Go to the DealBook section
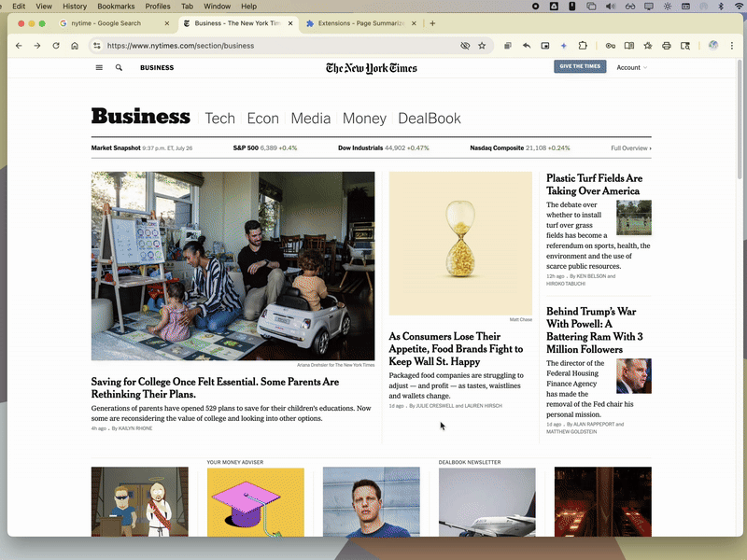 tap(430, 119)
